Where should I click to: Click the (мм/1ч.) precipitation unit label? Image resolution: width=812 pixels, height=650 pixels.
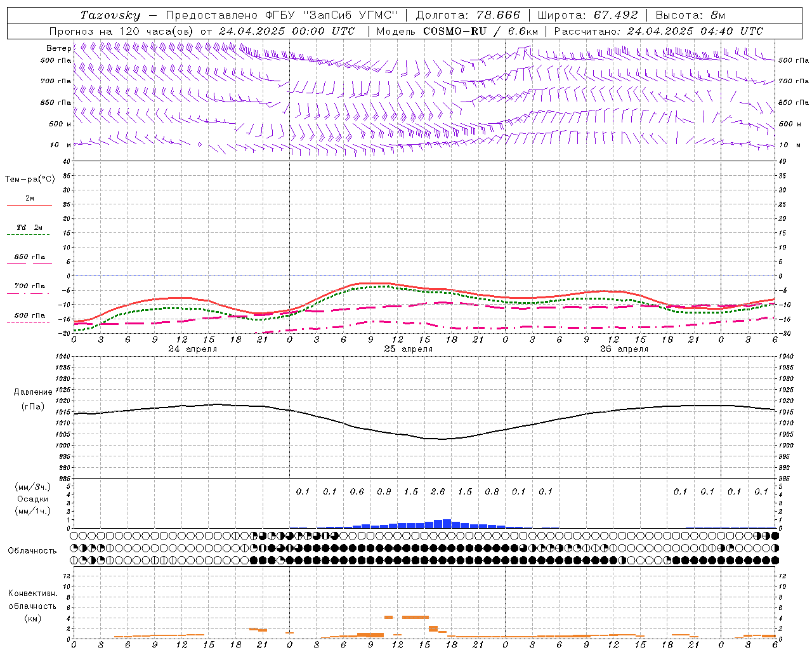pyautogui.click(x=33, y=511)
